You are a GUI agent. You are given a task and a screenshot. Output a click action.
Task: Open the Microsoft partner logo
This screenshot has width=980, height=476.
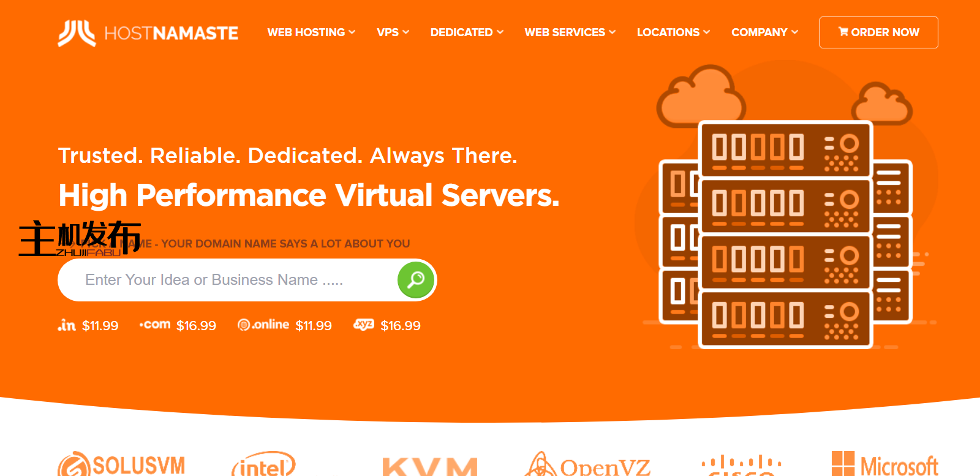point(884,465)
